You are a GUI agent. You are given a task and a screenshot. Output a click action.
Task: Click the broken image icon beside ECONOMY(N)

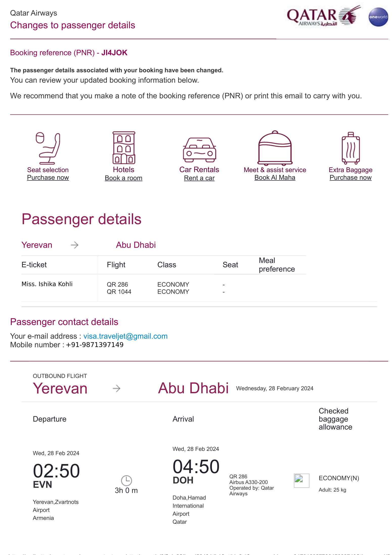click(x=301, y=480)
